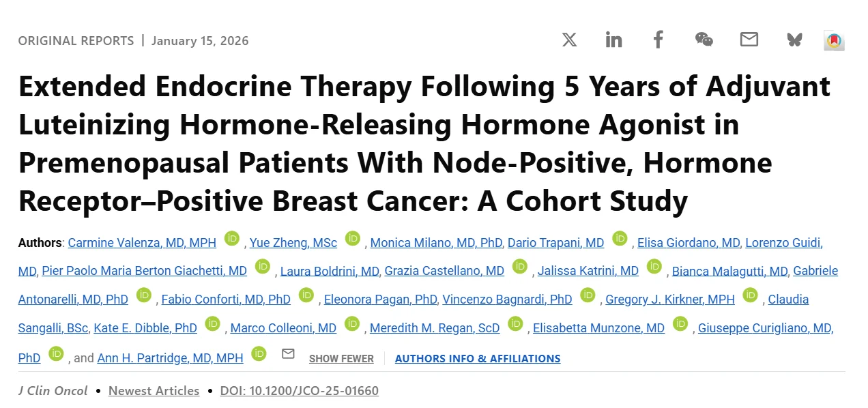This screenshot has width=868, height=408.
Task: Click the Original Reports category label
Action: 76,41
